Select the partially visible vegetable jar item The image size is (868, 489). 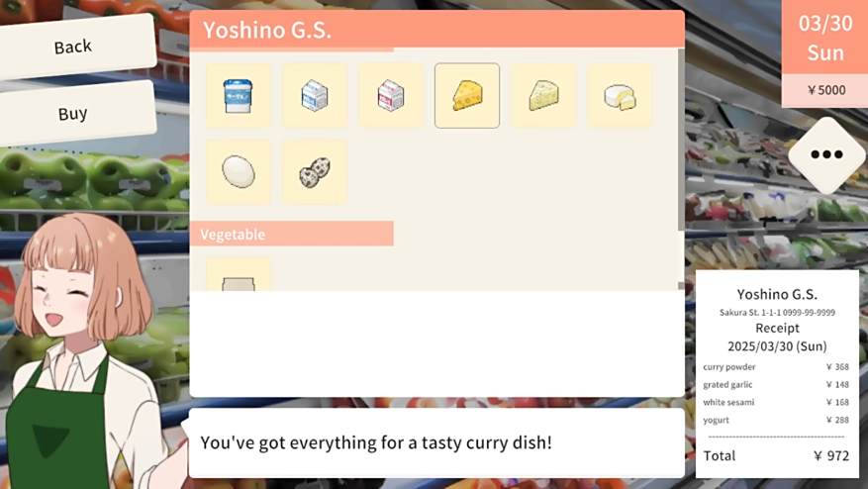click(239, 274)
